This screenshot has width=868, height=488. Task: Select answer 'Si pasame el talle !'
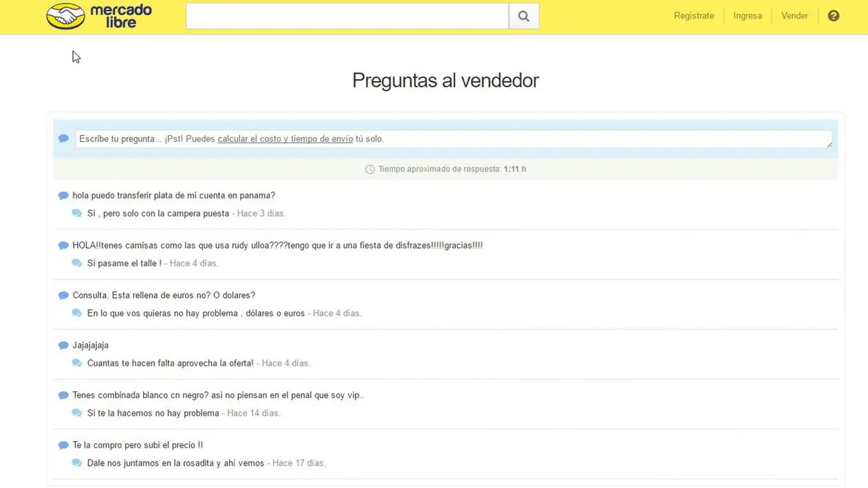coord(124,263)
